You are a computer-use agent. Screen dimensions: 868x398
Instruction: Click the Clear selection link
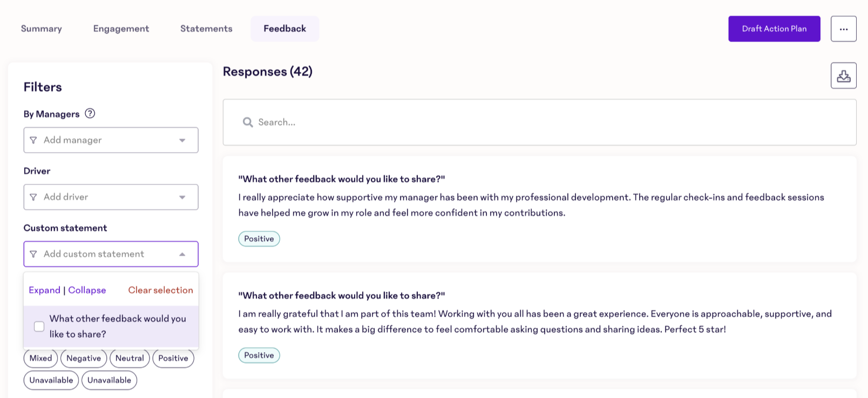pos(160,290)
